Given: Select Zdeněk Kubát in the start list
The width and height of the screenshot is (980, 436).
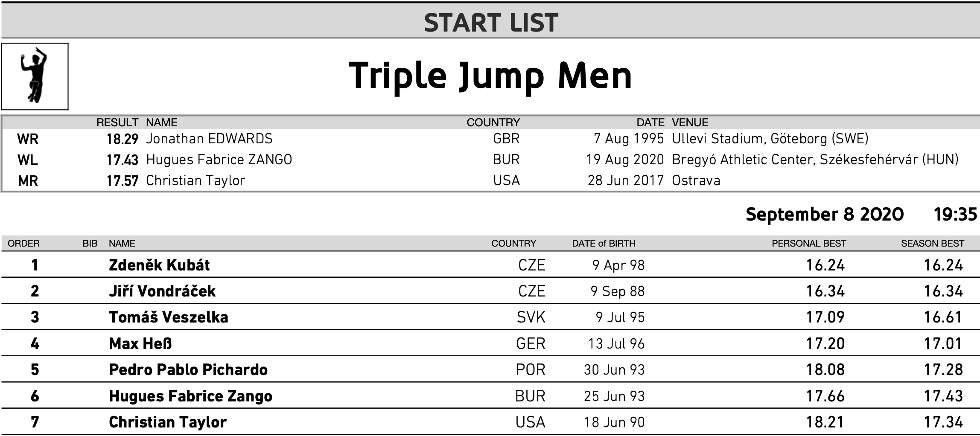Looking at the screenshot, I should pyautogui.click(x=159, y=265).
